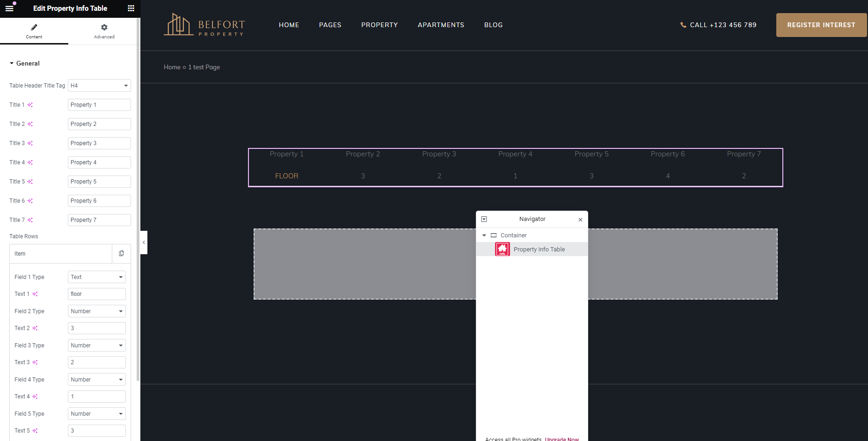Click AI sparkle icon next to Title 5
The width and height of the screenshot is (868, 441).
click(x=30, y=182)
